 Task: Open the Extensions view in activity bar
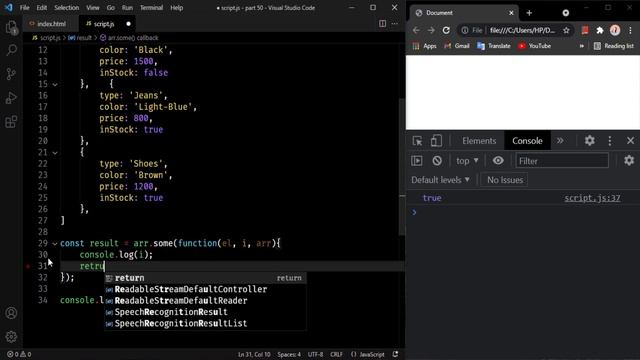click(x=11, y=122)
